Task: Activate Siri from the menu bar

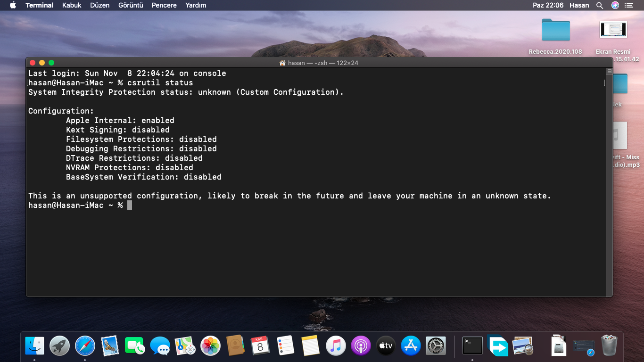Action: click(615, 5)
